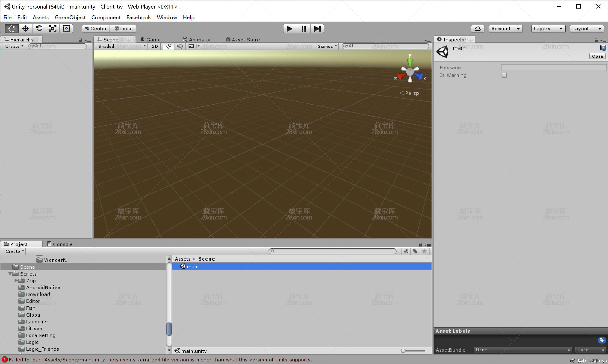The width and height of the screenshot is (608, 364).
Task: Open Cloud services panel
Action: (477, 29)
